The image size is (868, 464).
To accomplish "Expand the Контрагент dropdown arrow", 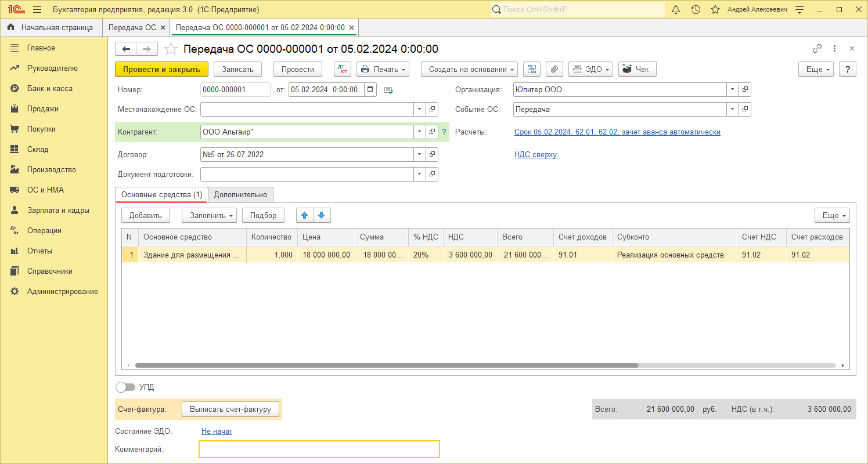I will coord(420,132).
